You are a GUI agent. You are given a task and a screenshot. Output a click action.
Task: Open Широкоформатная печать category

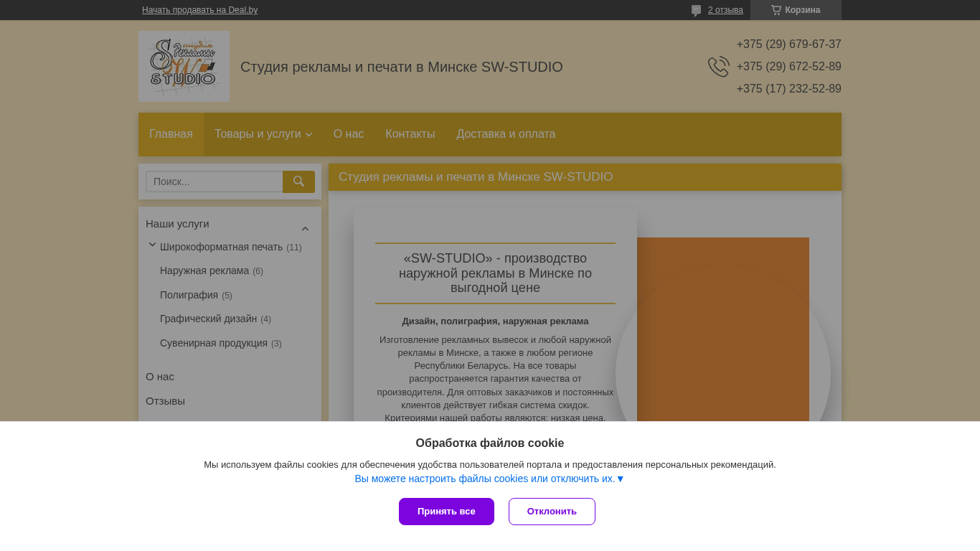[221, 247]
